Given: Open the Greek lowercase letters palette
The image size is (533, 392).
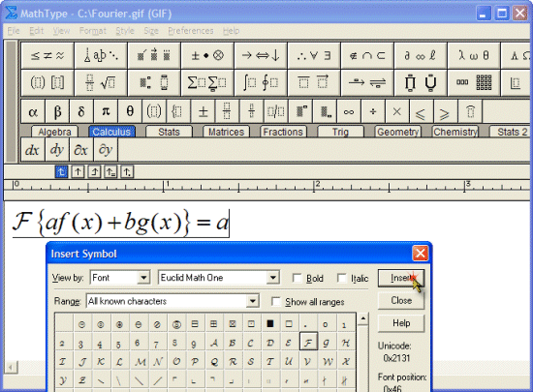Looking at the screenshot, I should pyautogui.click(x=474, y=56).
